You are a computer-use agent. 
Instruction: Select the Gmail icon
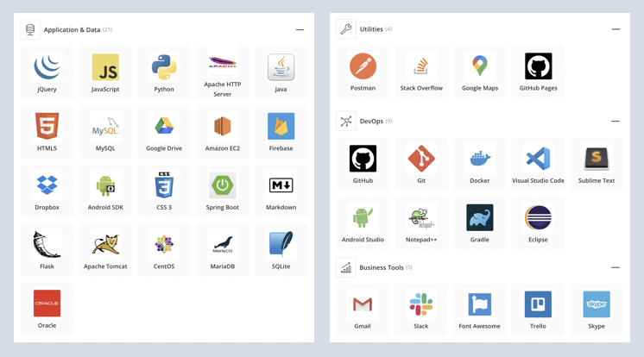pos(363,304)
